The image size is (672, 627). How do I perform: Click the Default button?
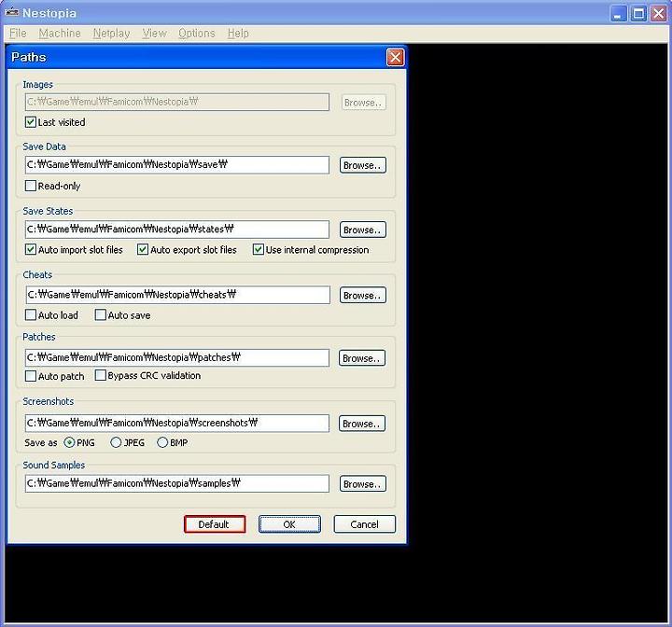click(x=215, y=524)
